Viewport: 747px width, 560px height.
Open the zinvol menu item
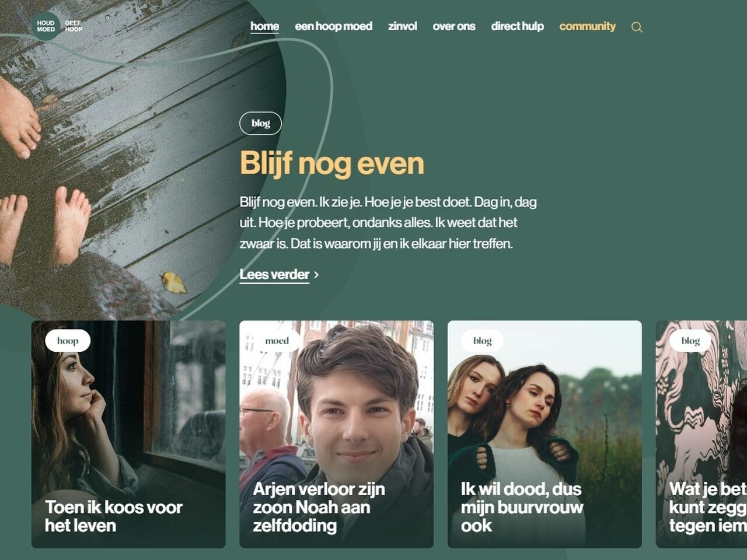(x=403, y=26)
